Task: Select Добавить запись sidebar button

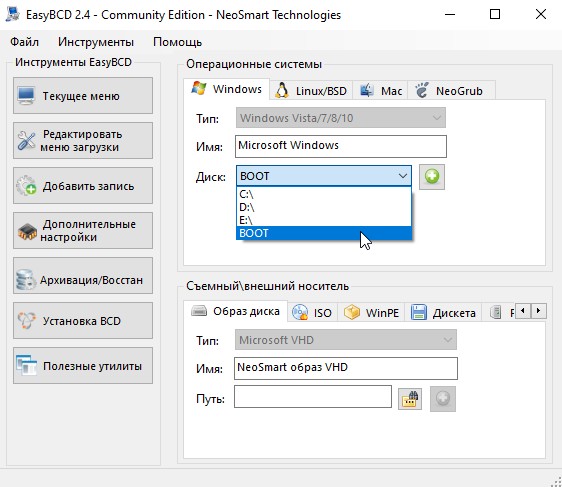Action: pos(83,186)
